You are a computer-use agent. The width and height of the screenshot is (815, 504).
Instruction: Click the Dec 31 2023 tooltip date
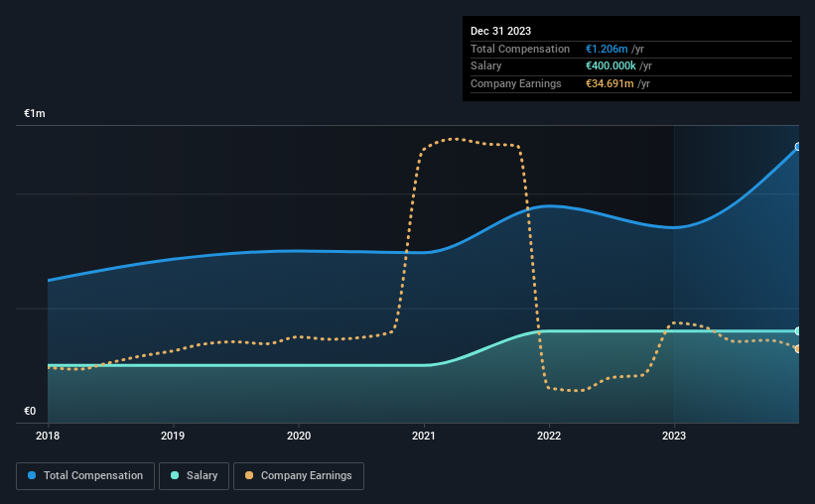coord(500,31)
